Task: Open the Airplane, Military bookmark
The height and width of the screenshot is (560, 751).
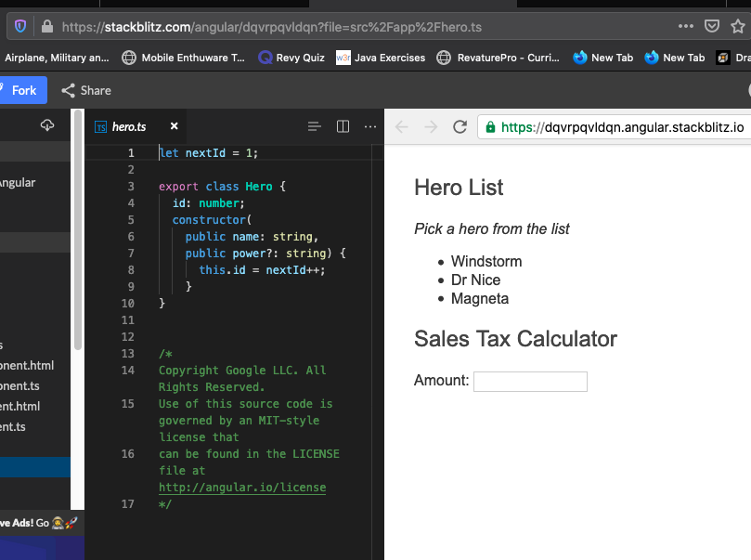Action: tap(57, 58)
